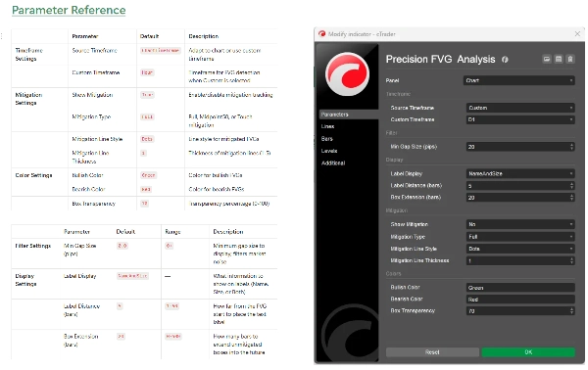Image resolution: width=588 pixels, height=370 pixels.
Task: Select the Parameters tab in sidebar
Action: coord(348,115)
